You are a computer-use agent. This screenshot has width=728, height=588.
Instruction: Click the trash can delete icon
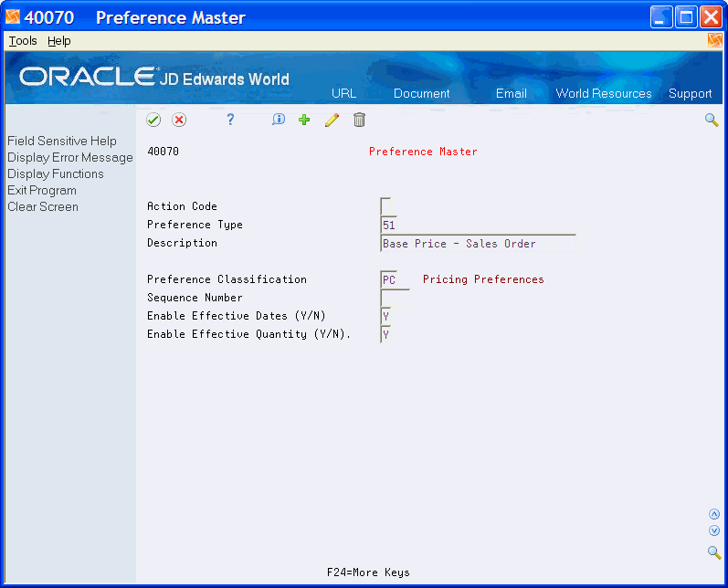[359, 120]
